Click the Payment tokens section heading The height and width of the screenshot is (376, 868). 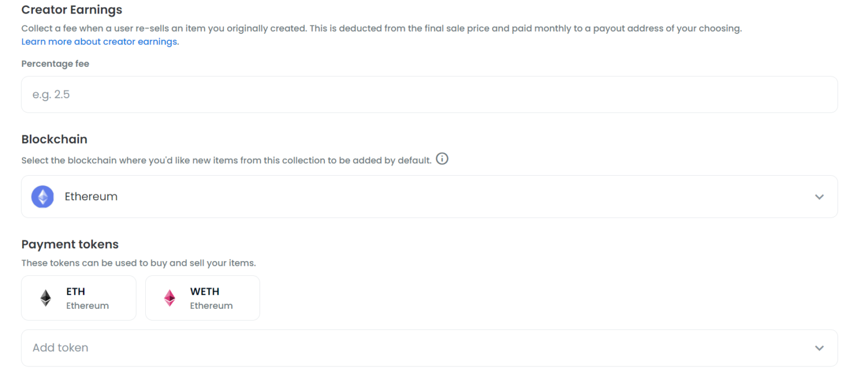point(70,244)
